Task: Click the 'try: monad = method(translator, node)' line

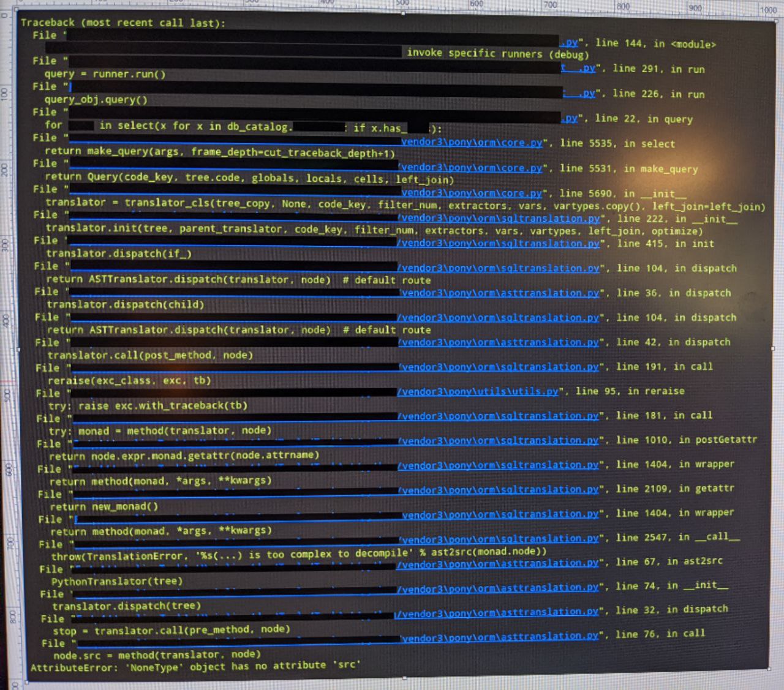Action: tap(160, 430)
